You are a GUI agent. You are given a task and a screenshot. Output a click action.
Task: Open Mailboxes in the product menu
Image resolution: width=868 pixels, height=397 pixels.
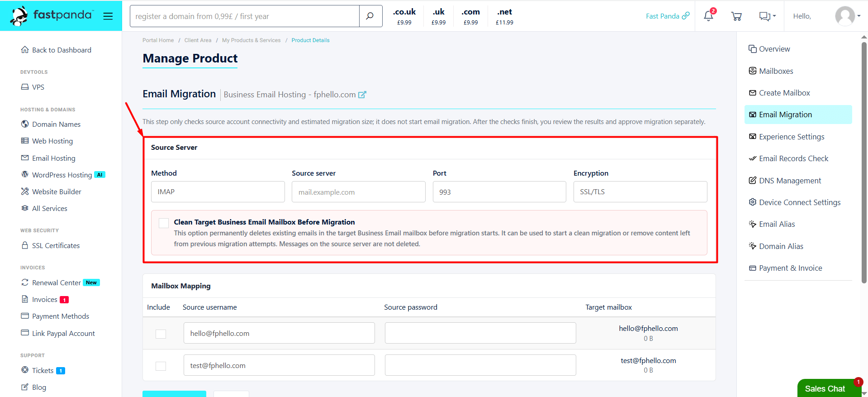[771, 71]
